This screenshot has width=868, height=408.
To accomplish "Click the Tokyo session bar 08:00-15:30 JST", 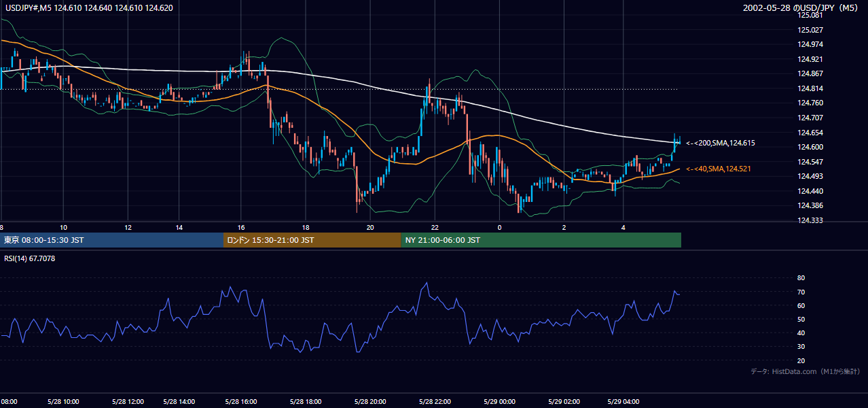I will (x=111, y=240).
